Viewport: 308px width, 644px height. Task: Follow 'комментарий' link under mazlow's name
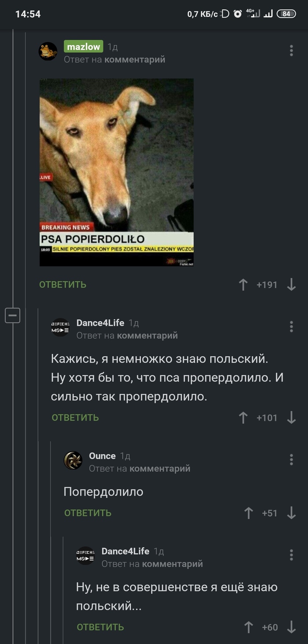135,59
